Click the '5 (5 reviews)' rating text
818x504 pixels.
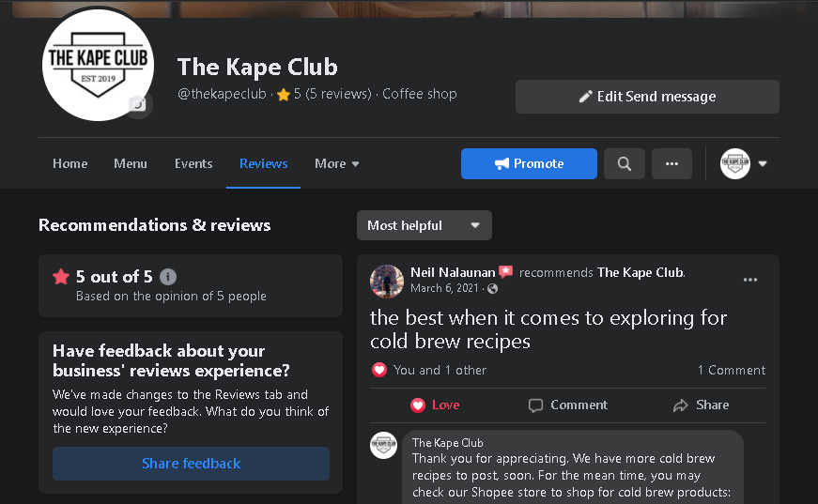[332, 94]
